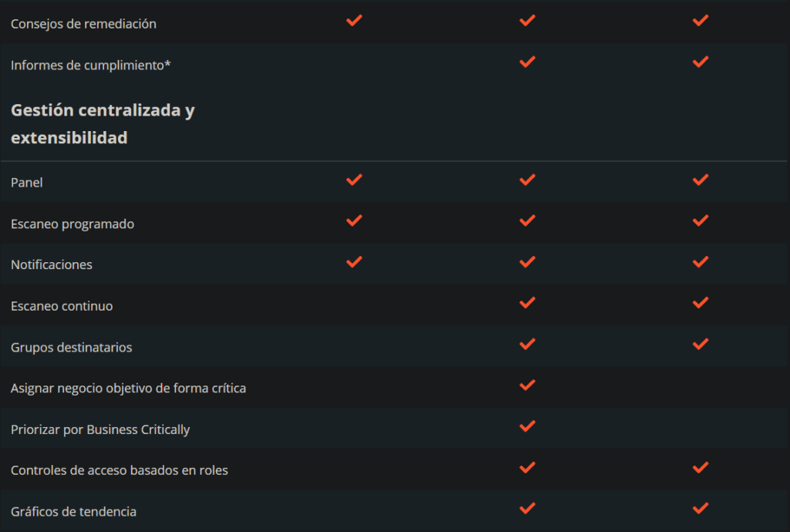This screenshot has height=532, width=790.
Task: Click first-column checkmark in Consejos de remediación row
Action: [x=354, y=21]
